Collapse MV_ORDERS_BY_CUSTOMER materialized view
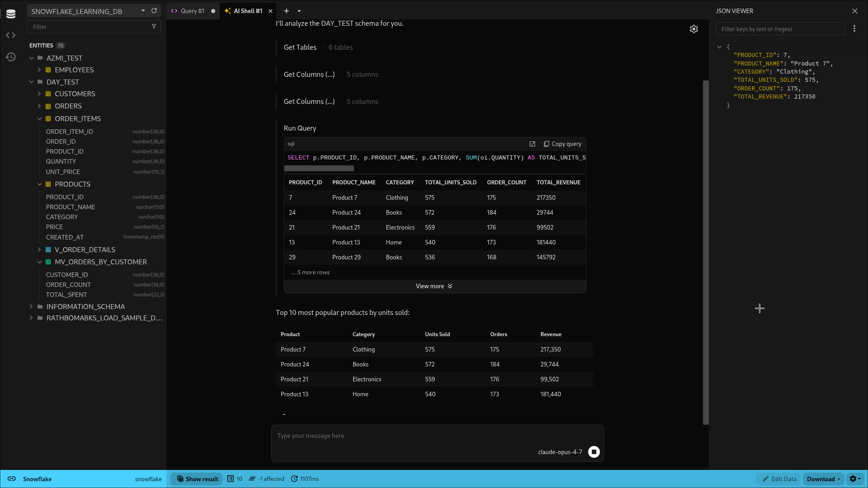This screenshot has width=868, height=488. click(x=39, y=262)
